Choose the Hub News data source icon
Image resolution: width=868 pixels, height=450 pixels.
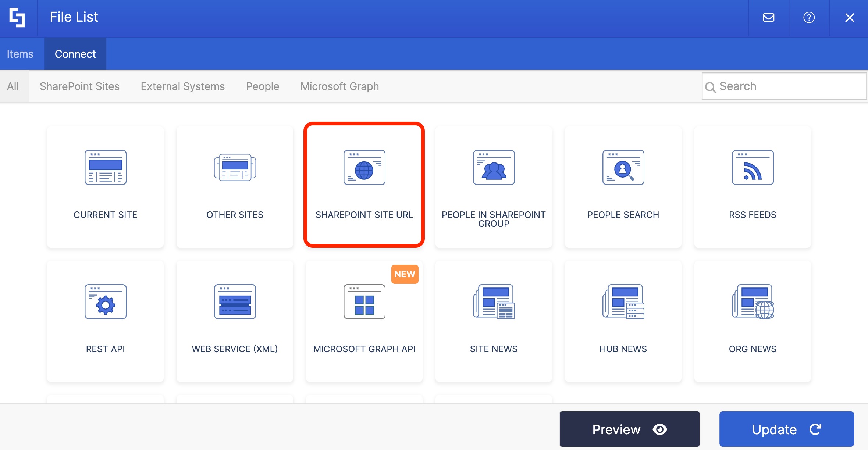(x=623, y=302)
